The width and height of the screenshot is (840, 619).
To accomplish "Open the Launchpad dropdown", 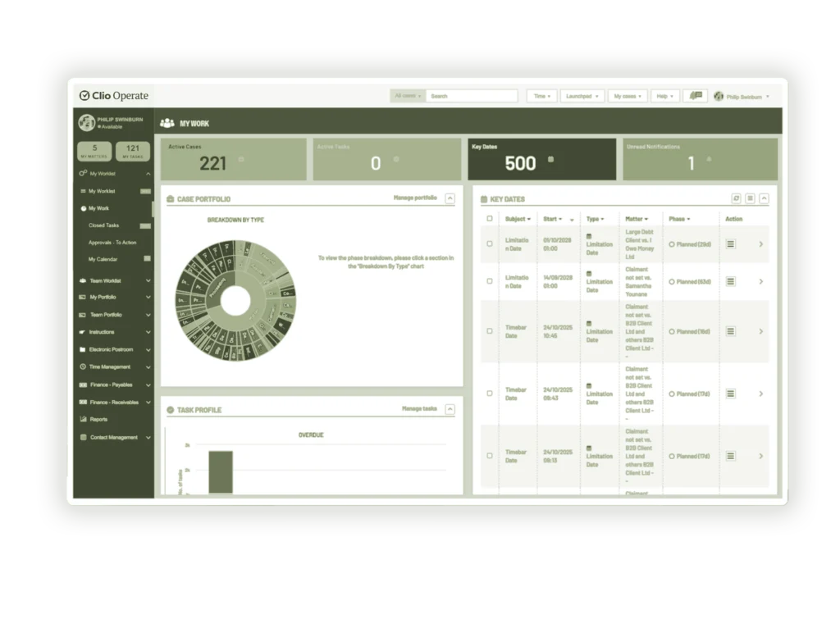I will pyautogui.click(x=582, y=96).
